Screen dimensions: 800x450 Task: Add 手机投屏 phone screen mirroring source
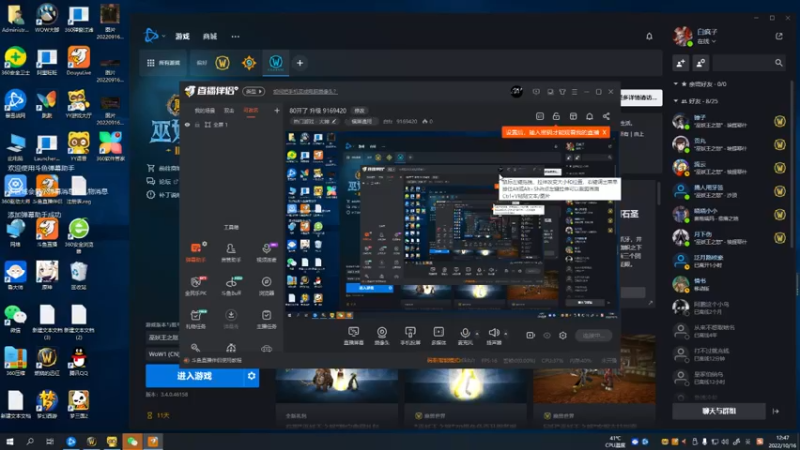tap(410, 336)
